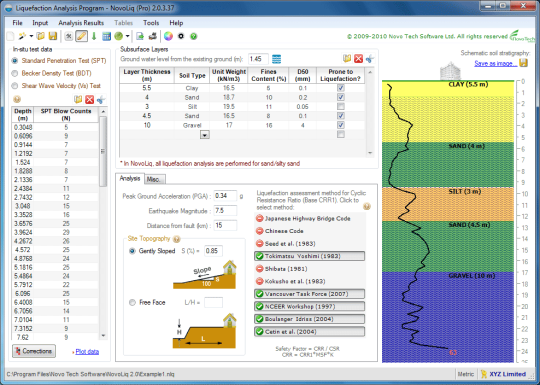The height and width of the screenshot is (385, 540).
Task: Click the print icon in the toolbar
Action: click(152, 36)
